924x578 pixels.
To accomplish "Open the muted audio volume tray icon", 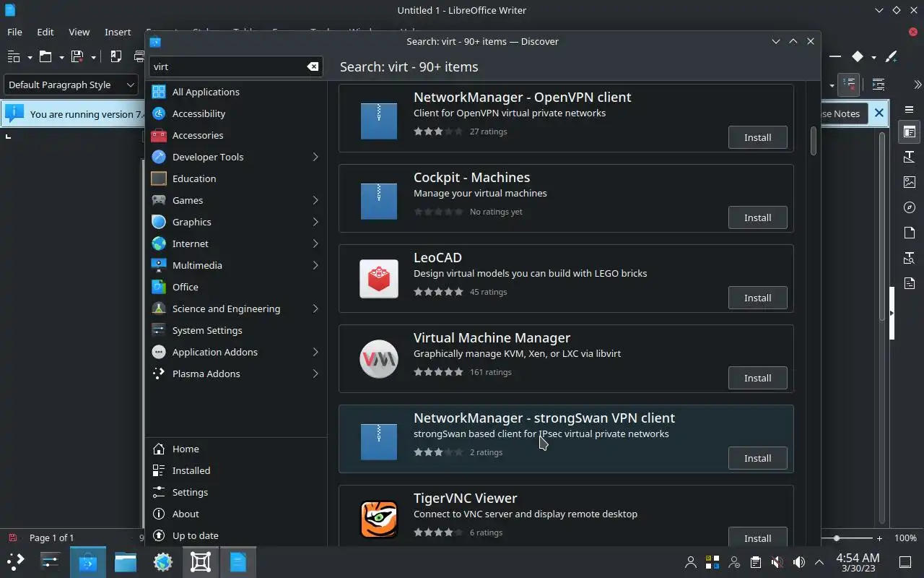I will click(777, 562).
